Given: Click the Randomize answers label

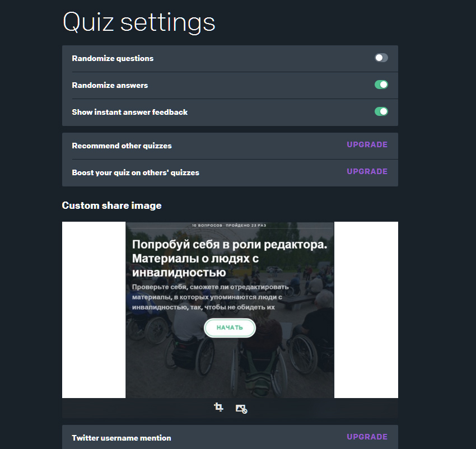Looking at the screenshot, I should (x=110, y=86).
